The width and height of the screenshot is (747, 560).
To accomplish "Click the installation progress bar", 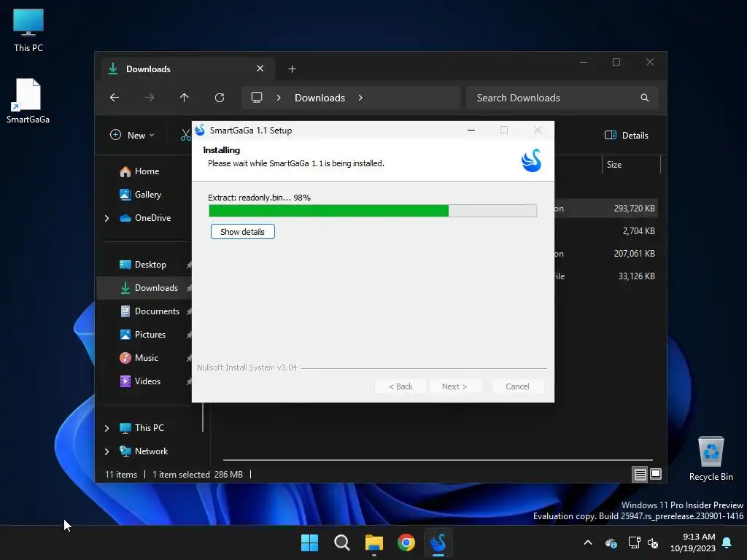I will 373,211.
